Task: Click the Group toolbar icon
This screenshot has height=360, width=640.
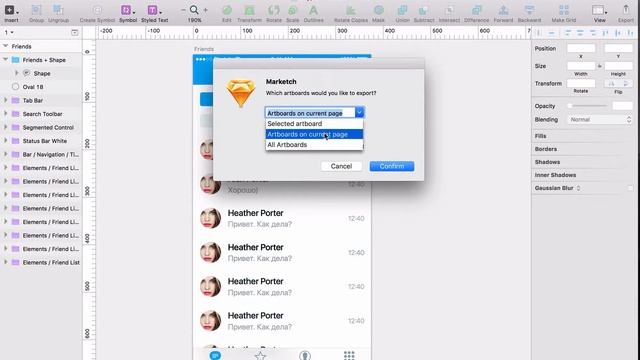Action: [36, 10]
